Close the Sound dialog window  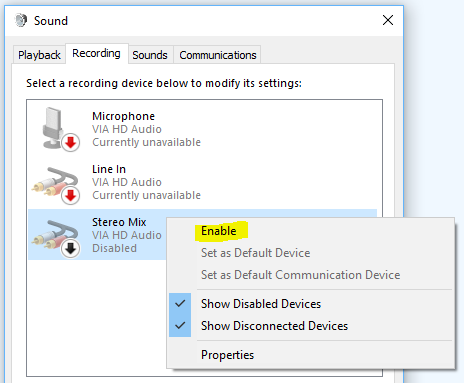pos(388,20)
